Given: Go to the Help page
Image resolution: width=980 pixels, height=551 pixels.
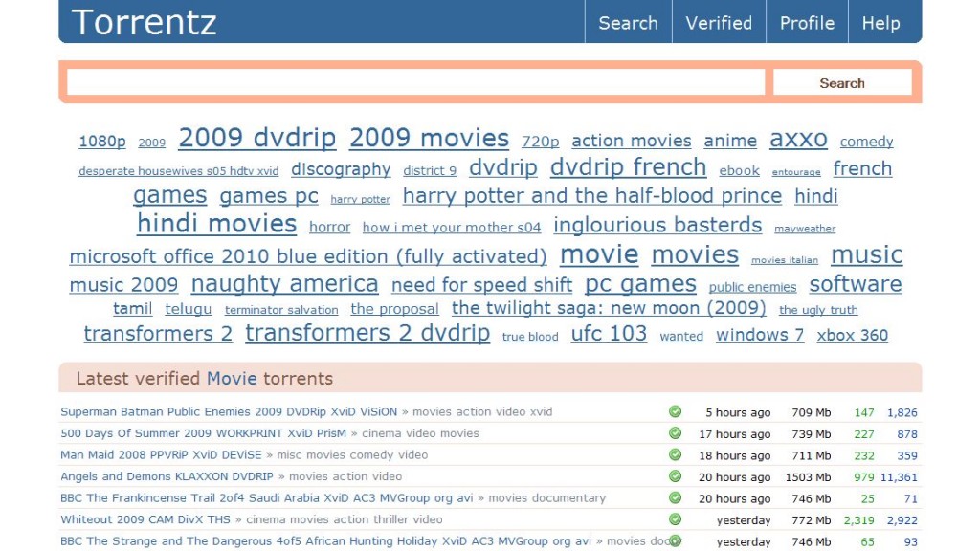Looking at the screenshot, I should (x=880, y=23).
